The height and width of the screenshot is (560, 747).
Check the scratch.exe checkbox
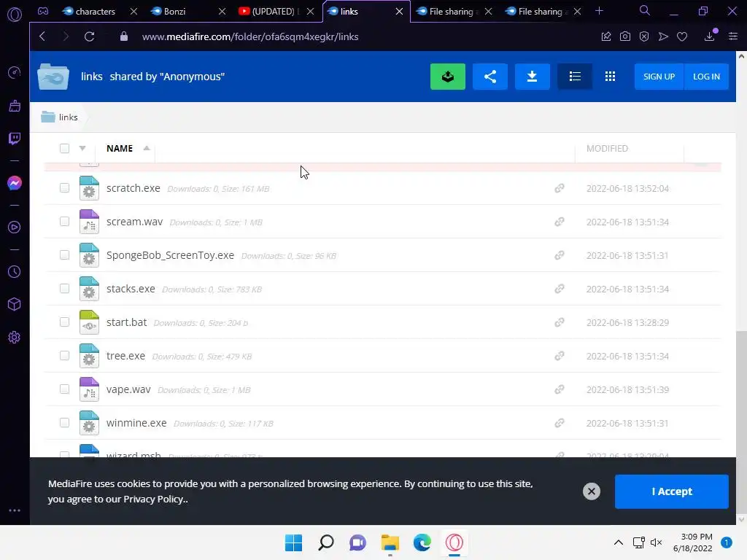(64, 187)
